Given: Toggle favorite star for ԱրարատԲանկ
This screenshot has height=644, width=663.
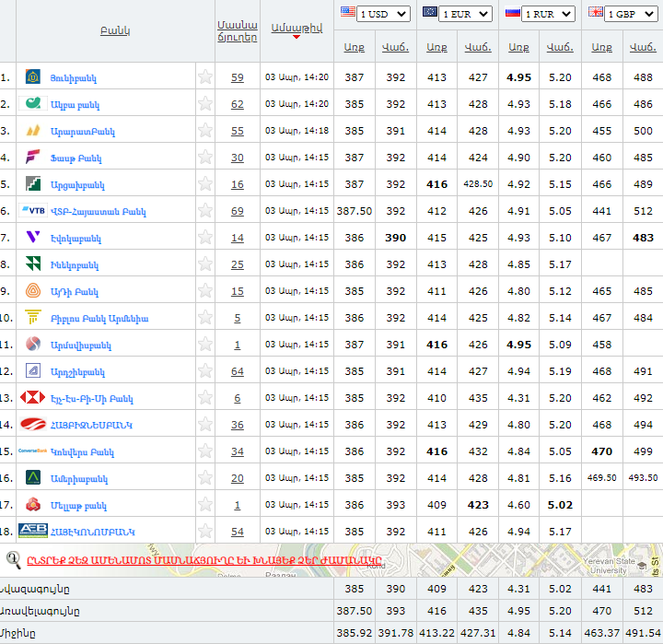Looking at the screenshot, I should (205, 130).
